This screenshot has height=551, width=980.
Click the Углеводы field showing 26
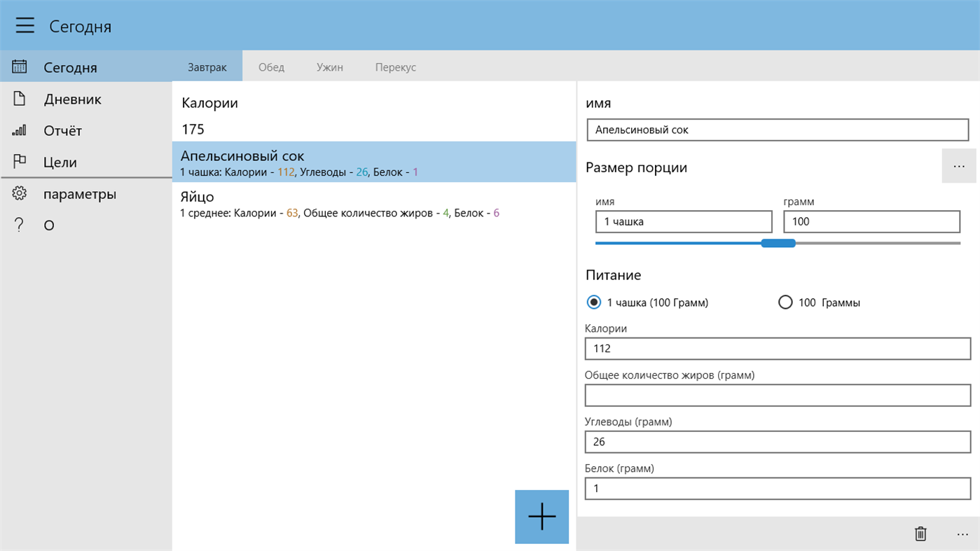[x=778, y=442]
